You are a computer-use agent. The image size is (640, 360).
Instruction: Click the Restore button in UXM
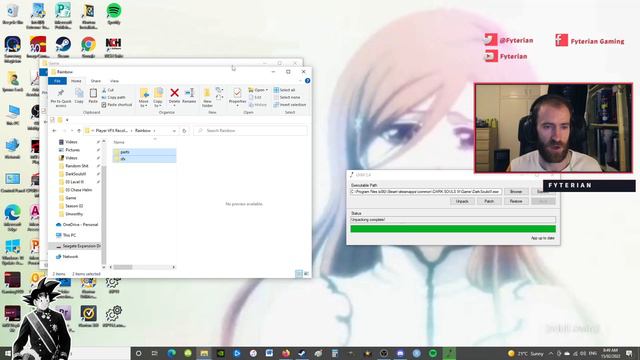[x=516, y=201]
